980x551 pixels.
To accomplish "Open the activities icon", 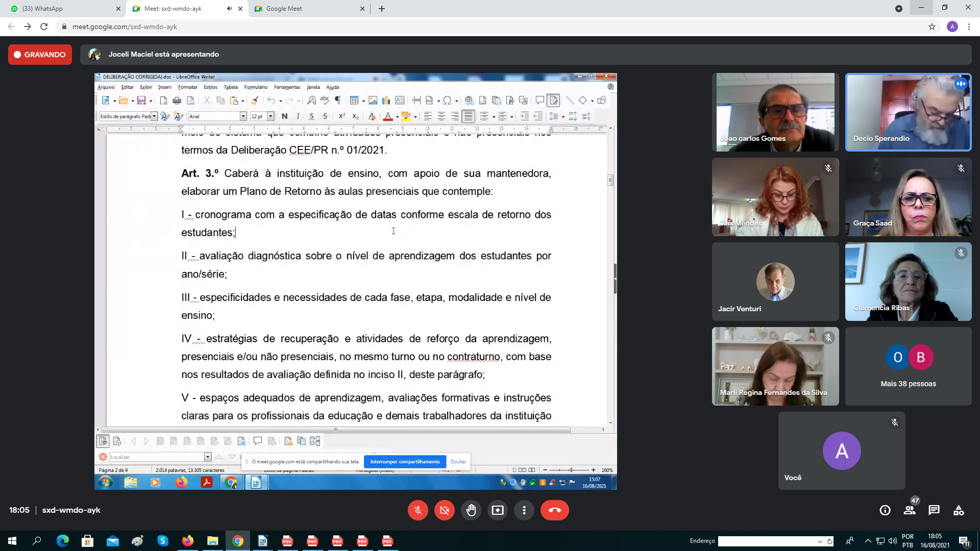I will coord(959,510).
